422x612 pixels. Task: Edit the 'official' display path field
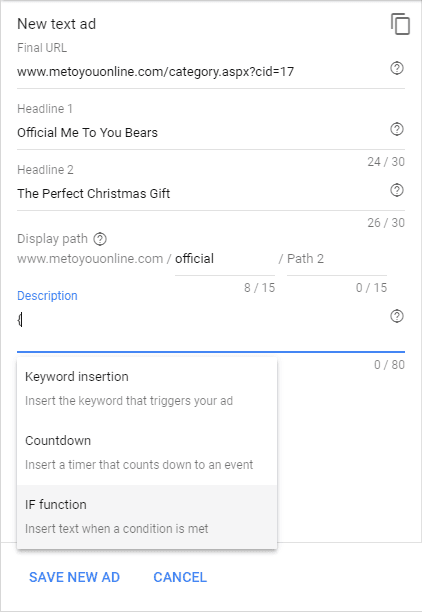(225, 259)
